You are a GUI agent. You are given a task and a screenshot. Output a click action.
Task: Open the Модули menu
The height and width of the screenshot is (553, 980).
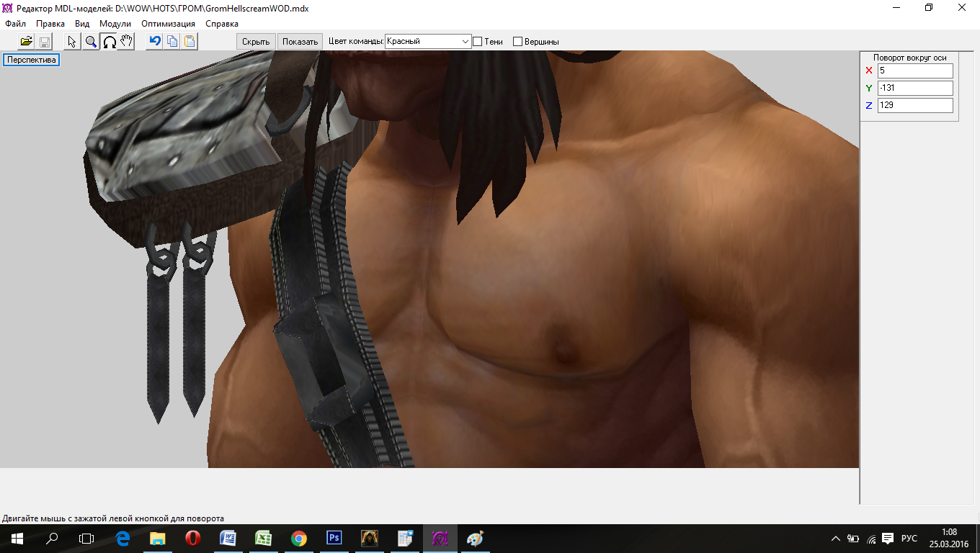(x=115, y=24)
